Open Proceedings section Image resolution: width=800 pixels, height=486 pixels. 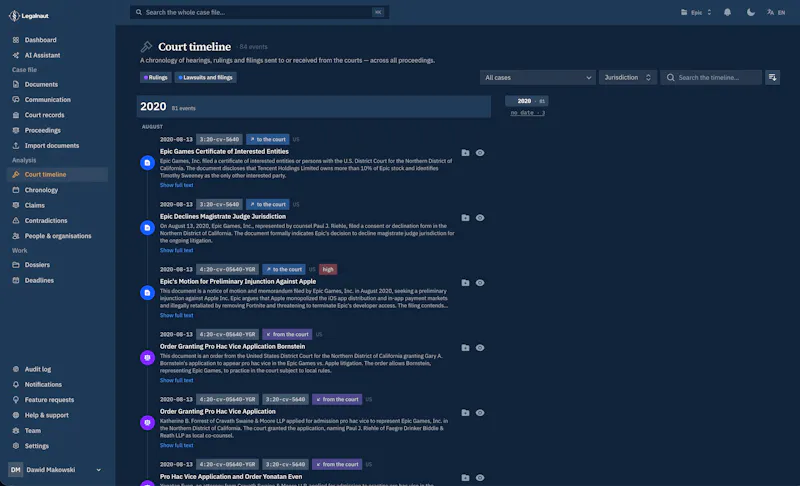point(42,130)
